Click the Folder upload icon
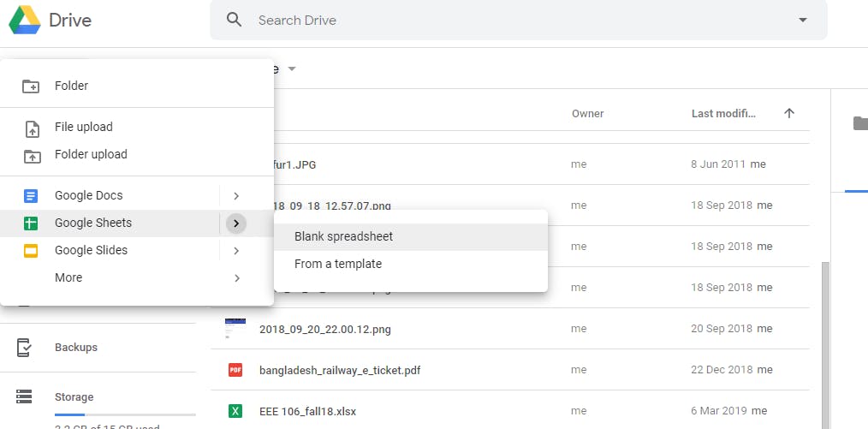 coord(31,155)
